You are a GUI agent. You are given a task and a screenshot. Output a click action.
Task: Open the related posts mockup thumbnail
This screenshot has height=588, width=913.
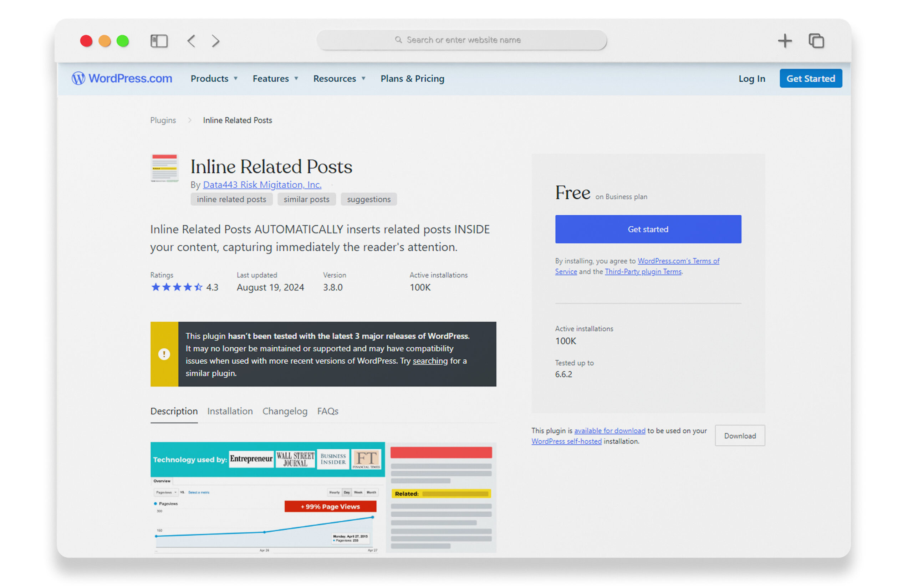[x=441, y=497]
